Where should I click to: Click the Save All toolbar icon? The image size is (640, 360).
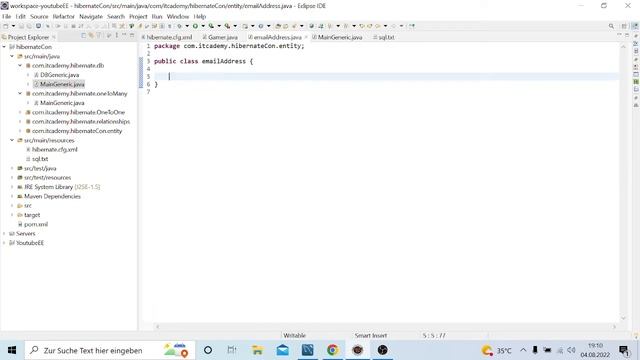29,26
